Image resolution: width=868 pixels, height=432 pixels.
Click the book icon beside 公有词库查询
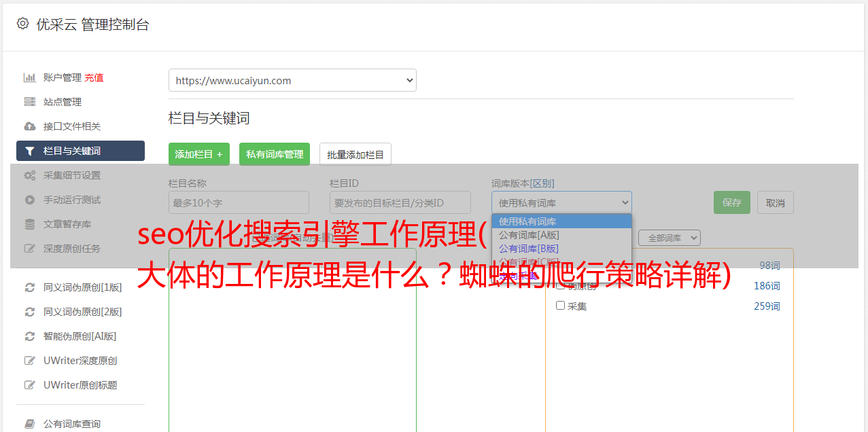(x=30, y=424)
